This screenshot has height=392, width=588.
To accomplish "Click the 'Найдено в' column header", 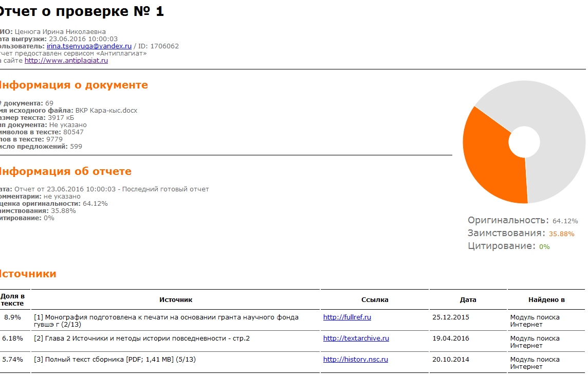I will point(546,300).
